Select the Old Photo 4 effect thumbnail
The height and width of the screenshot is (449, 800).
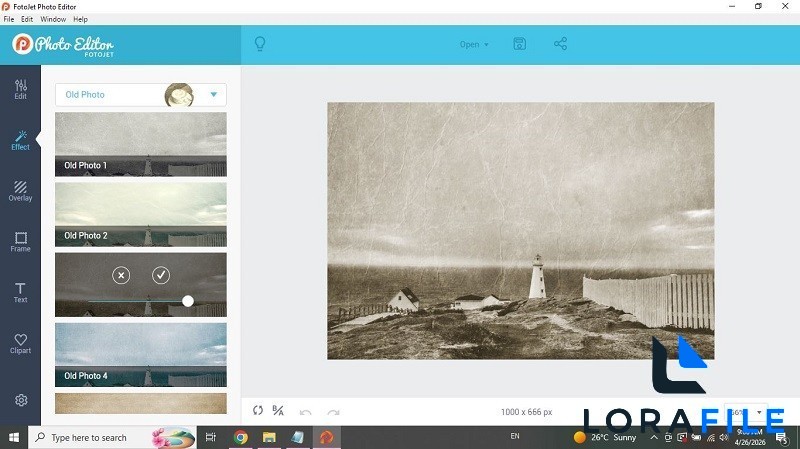point(141,355)
